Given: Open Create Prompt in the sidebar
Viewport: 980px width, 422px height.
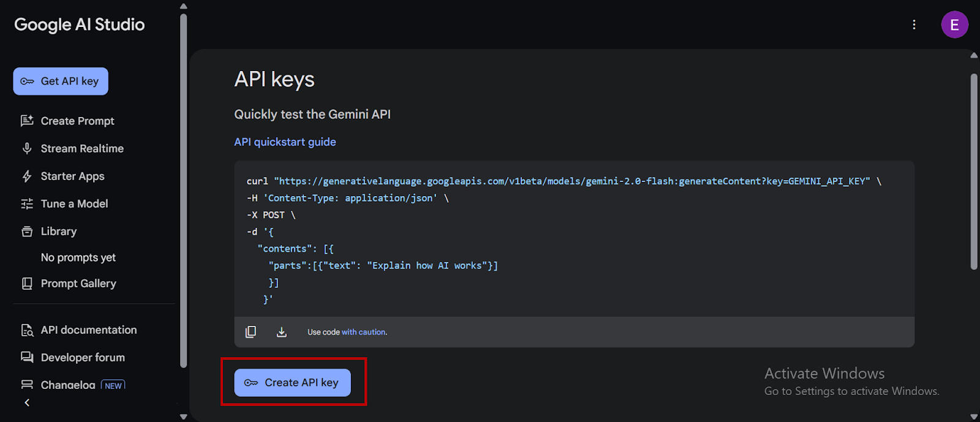Looking at the screenshot, I should tap(77, 121).
